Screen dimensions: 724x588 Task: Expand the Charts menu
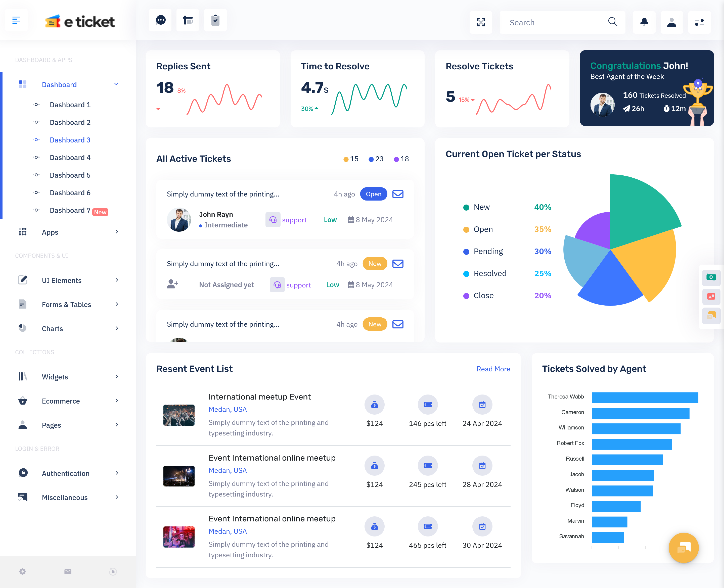tap(68, 328)
